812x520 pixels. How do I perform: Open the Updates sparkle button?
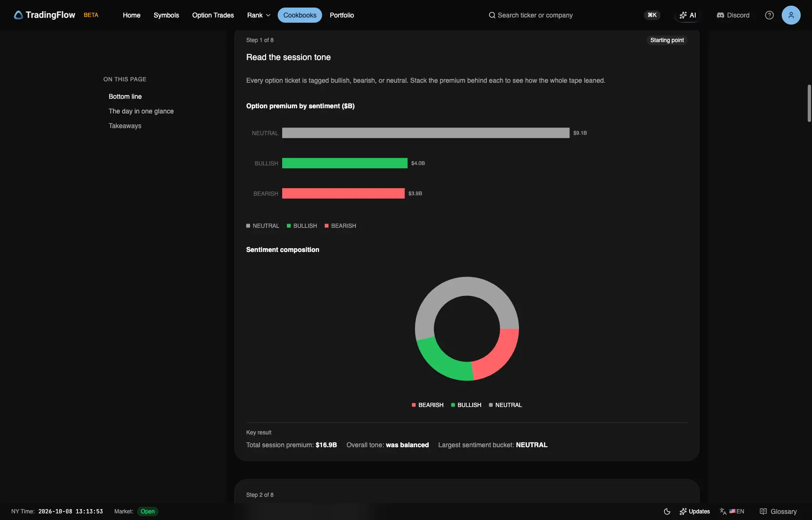coord(695,511)
